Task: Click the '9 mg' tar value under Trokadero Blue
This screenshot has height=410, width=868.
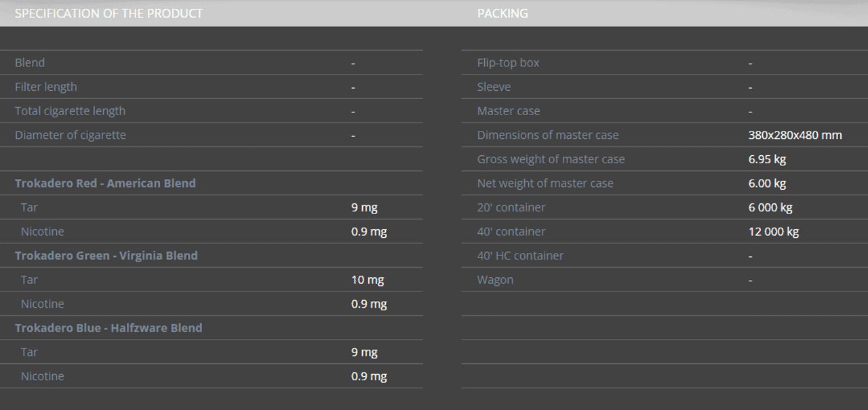Action: pyautogui.click(x=364, y=352)
